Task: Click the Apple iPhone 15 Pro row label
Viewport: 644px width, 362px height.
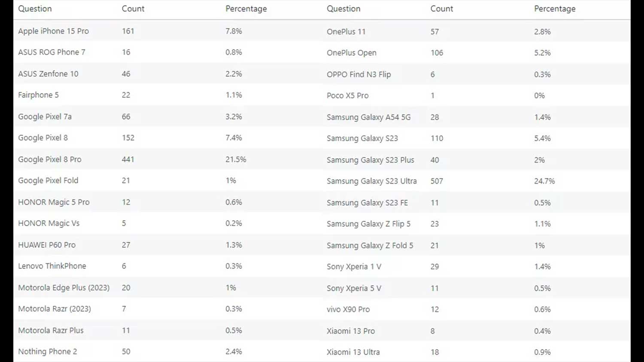Action: [53, 31]
